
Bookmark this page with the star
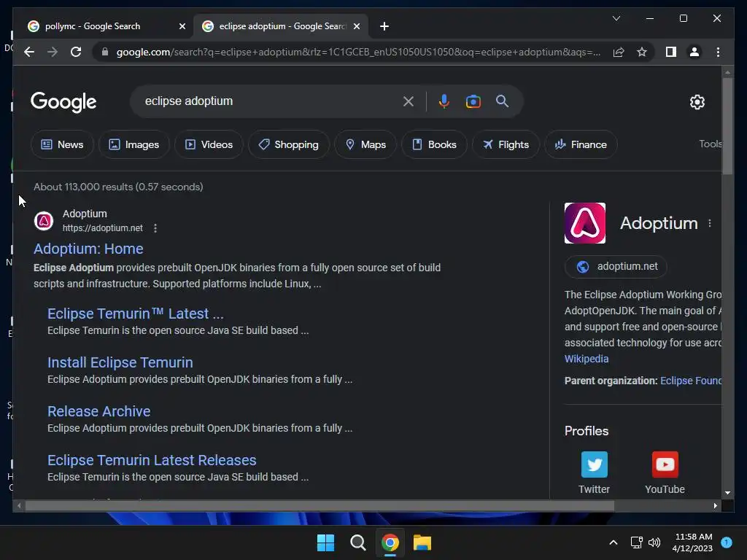pyautogui.click(x=642, y=52)
